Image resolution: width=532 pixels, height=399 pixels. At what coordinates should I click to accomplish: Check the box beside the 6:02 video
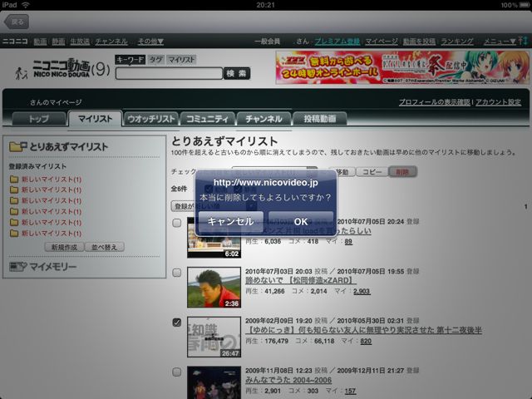177,223
